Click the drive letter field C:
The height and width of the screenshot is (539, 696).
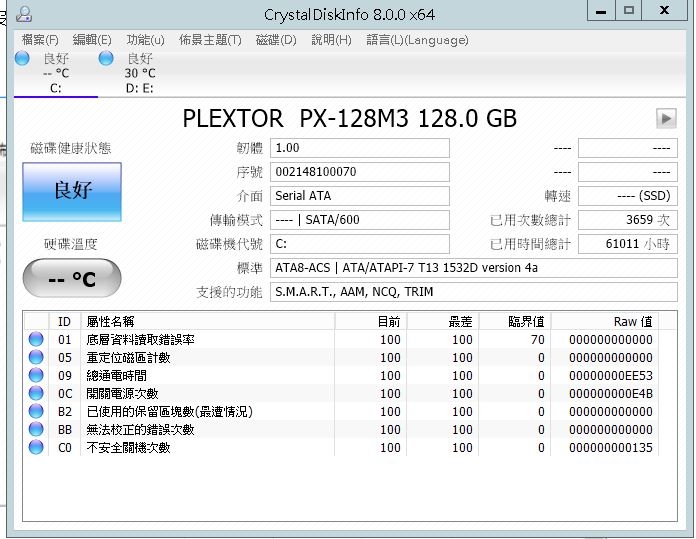(x=360, y=244)
